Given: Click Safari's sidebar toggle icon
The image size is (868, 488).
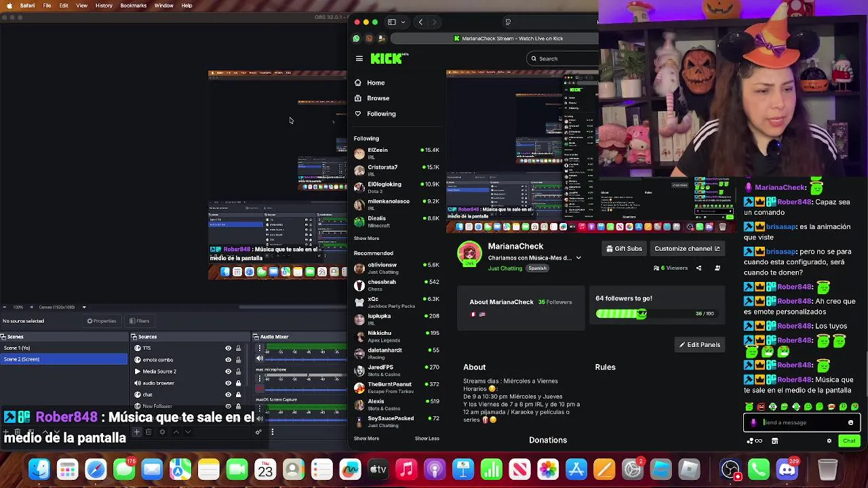Looking at the screenshot, I should pos(391,22).
